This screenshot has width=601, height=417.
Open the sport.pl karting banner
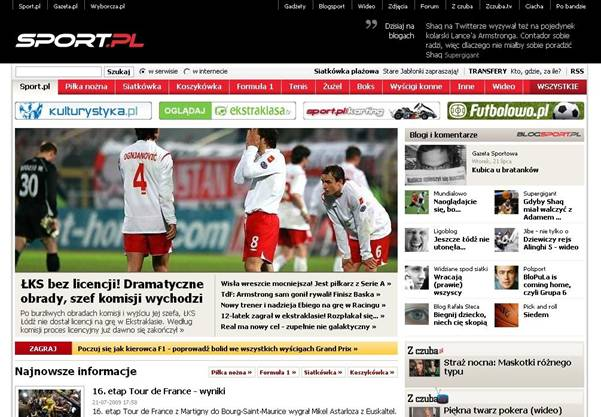pyautogui.click(x=371, y=111)
